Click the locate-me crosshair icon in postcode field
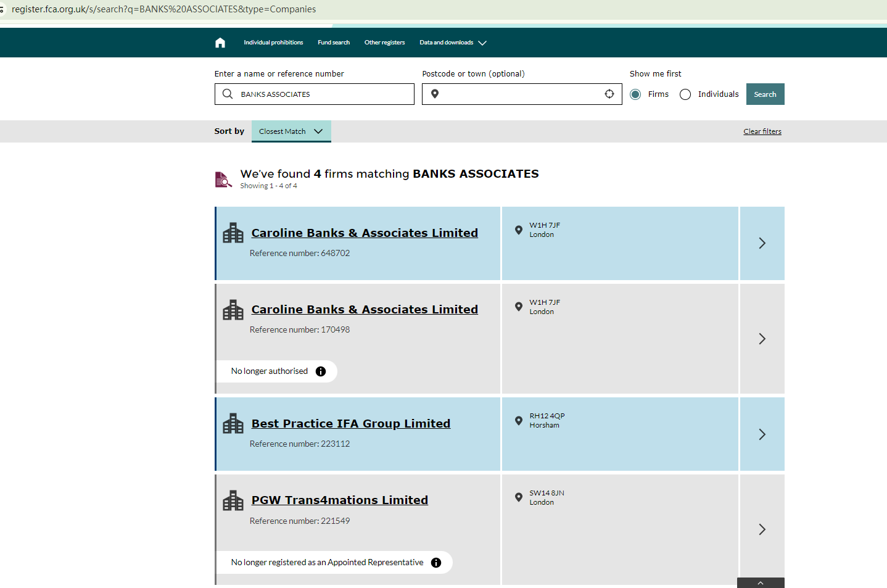The width and height of the screenshot is (887, 588). pos(609,94)
